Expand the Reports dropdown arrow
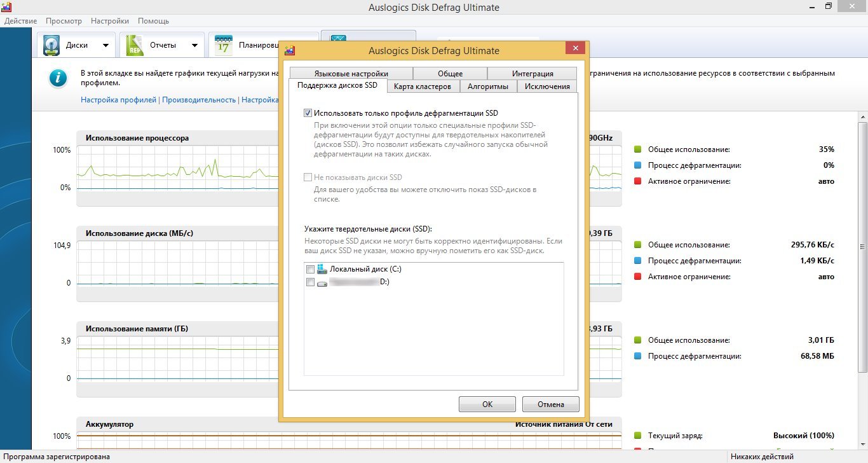Screen dimensions: 868x463 click(194, 46)
